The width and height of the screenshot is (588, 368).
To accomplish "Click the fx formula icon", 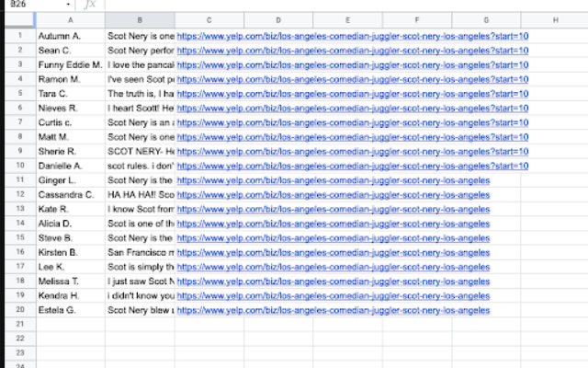I will click(90, 5).
